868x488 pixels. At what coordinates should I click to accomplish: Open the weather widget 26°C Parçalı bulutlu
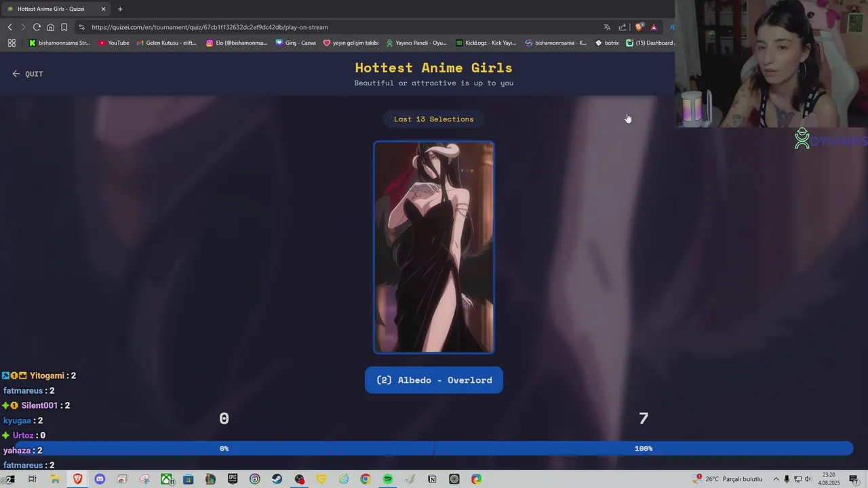point(728,479)
